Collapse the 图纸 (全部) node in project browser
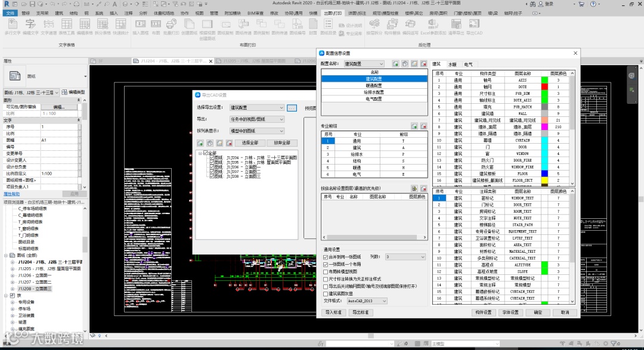Viewport: 644px width, 350px height. click(6, 255)
